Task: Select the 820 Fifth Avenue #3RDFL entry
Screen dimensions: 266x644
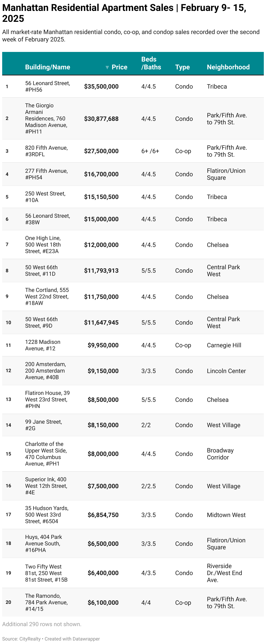Action: coord(46,151)
